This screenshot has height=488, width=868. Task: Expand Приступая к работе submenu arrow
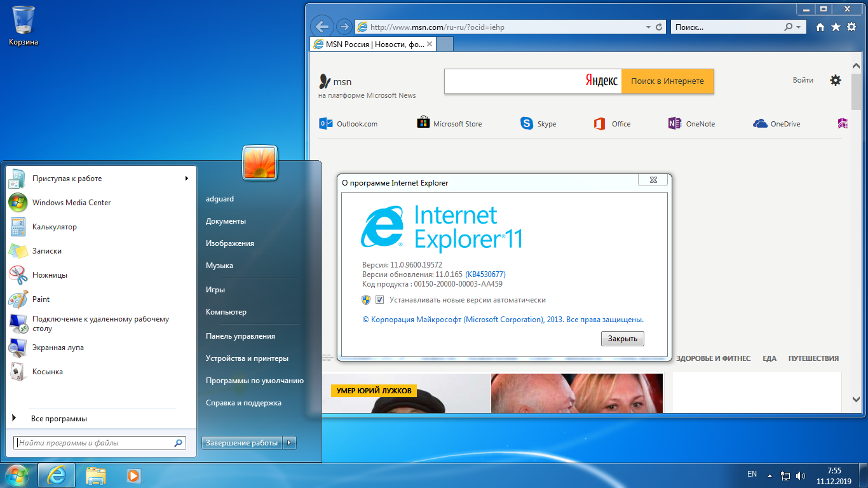coord(187,179)
